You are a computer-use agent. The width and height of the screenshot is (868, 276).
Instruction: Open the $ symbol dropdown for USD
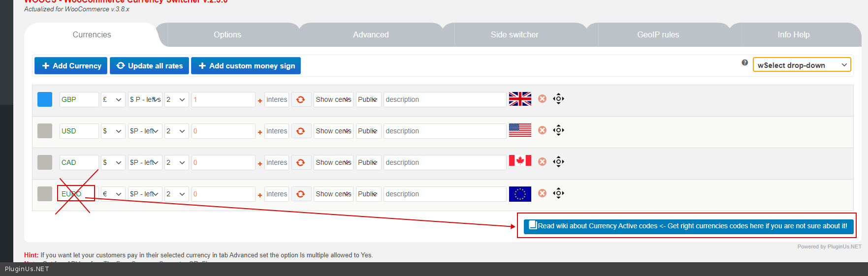click(113, 131)
